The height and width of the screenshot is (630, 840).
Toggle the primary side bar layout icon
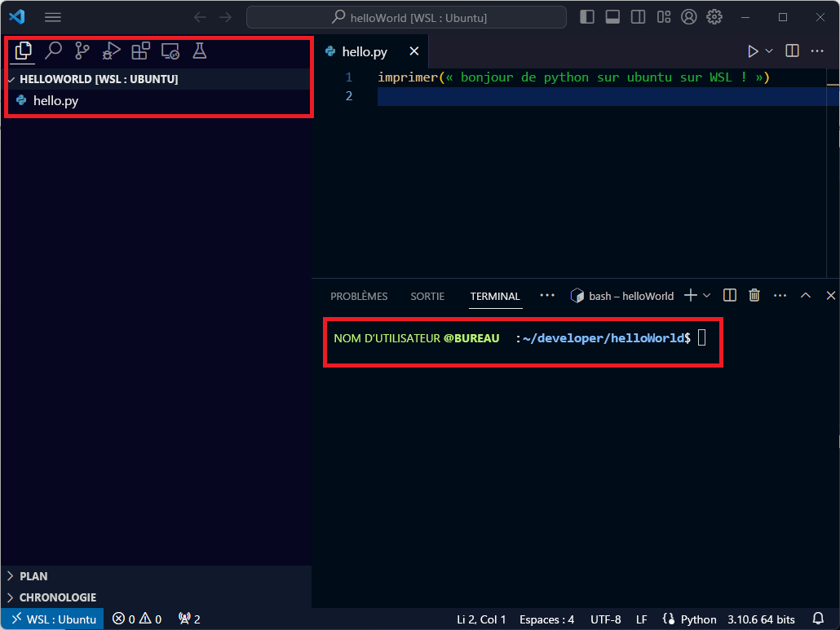point(587,17)
